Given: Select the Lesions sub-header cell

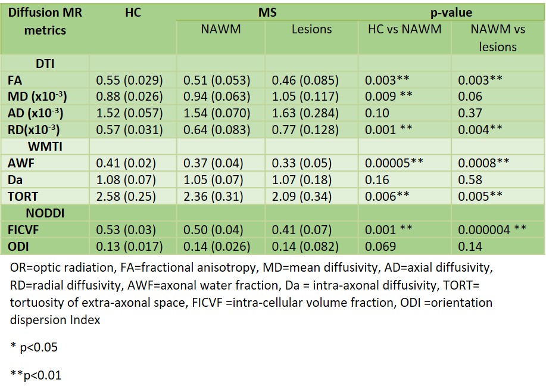Looking at the screenshot, I should [x=311, y=29].
